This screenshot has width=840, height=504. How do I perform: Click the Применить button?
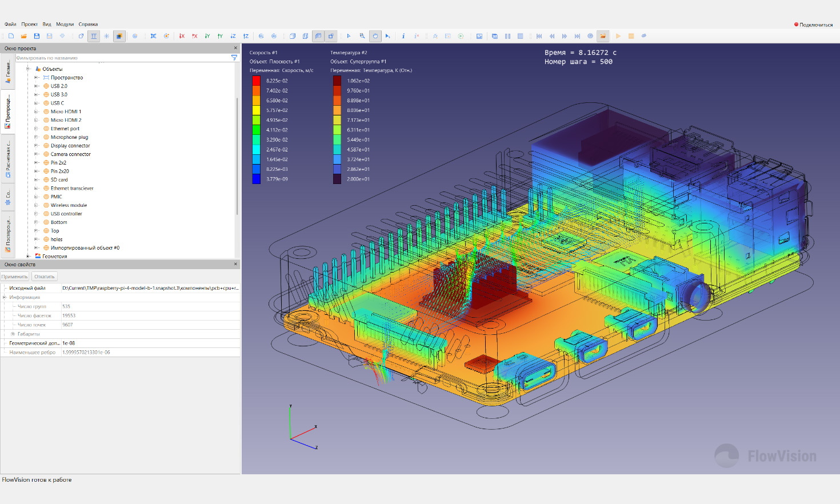click(x=14, y=277)
